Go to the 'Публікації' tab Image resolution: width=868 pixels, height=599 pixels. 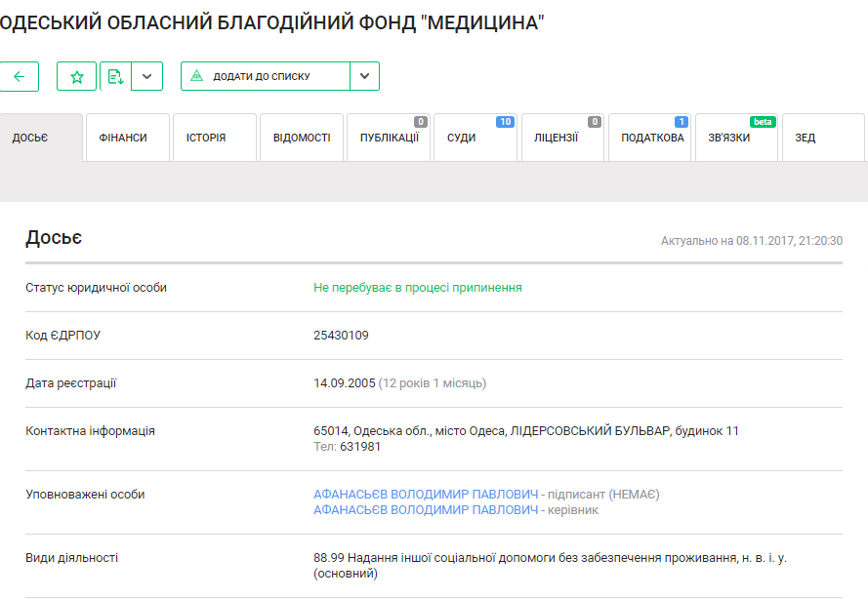tap(389, 138)
